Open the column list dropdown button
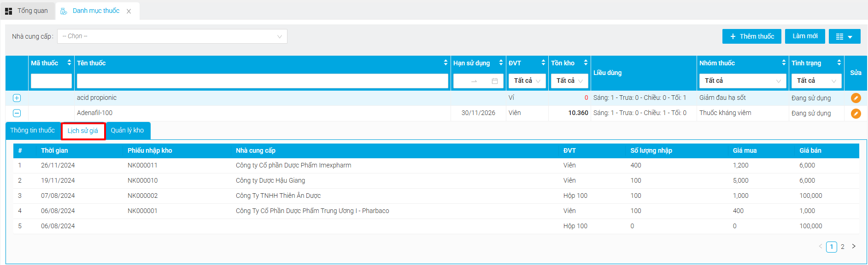The width and height of the screenshot is (868, 265). point(845,36)
